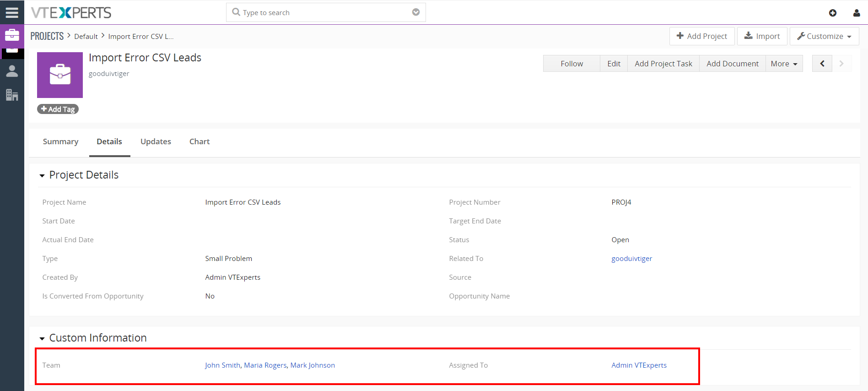This screenshot has width=868, height=391.
Task: Click the Source field label
Action: point(460,277)
